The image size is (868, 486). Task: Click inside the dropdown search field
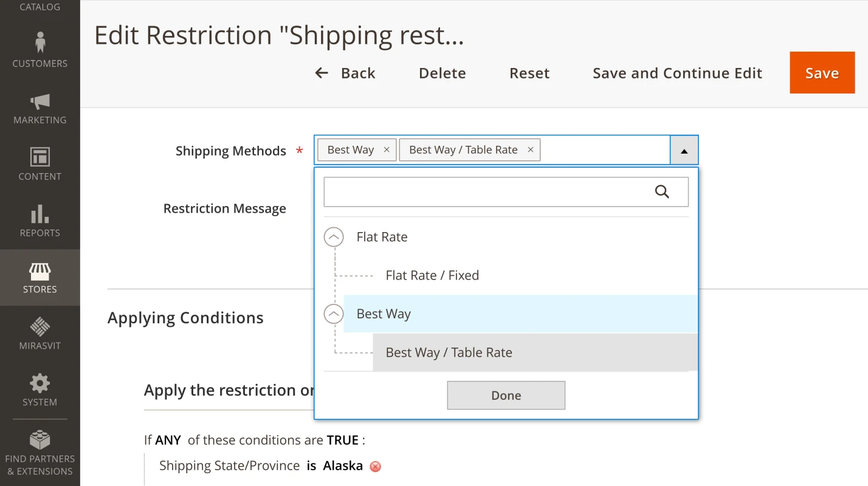click(x=486, y=191)
